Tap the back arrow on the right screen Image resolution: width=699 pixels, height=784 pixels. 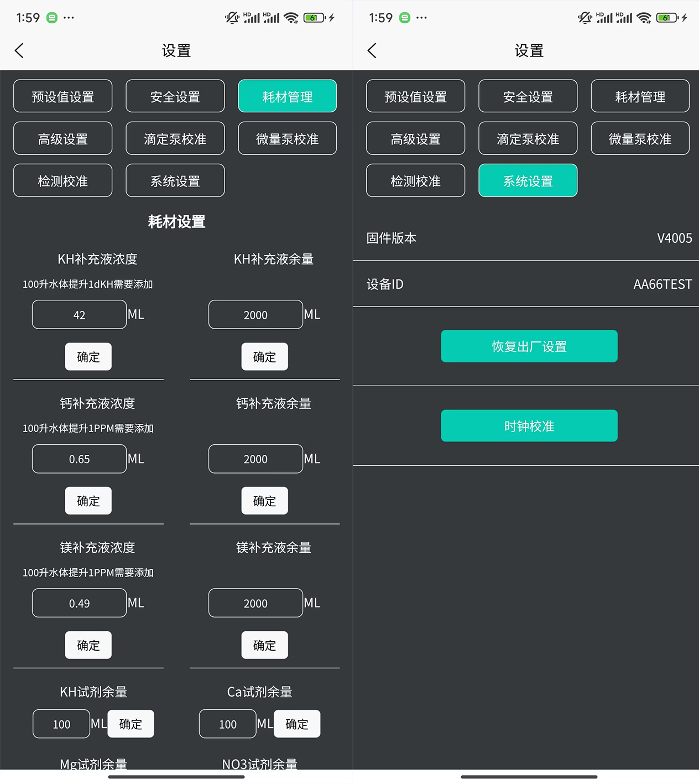[x=372, y=51]
